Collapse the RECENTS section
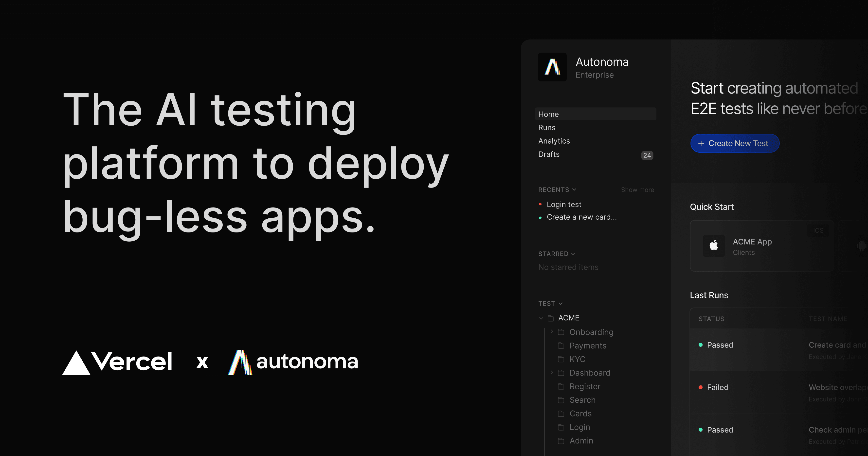This screenshot has width=868, height=456. pos(574,190)
